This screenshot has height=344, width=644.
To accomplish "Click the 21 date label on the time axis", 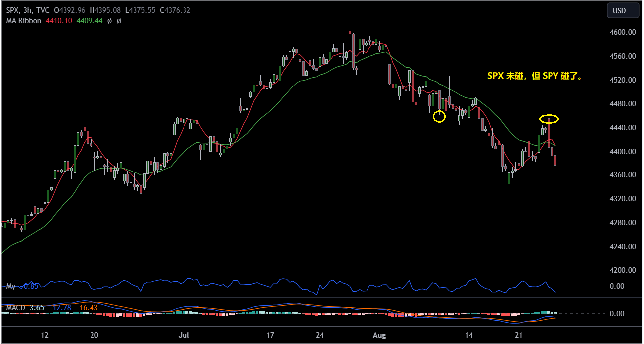I will click(x=519, y=335).
